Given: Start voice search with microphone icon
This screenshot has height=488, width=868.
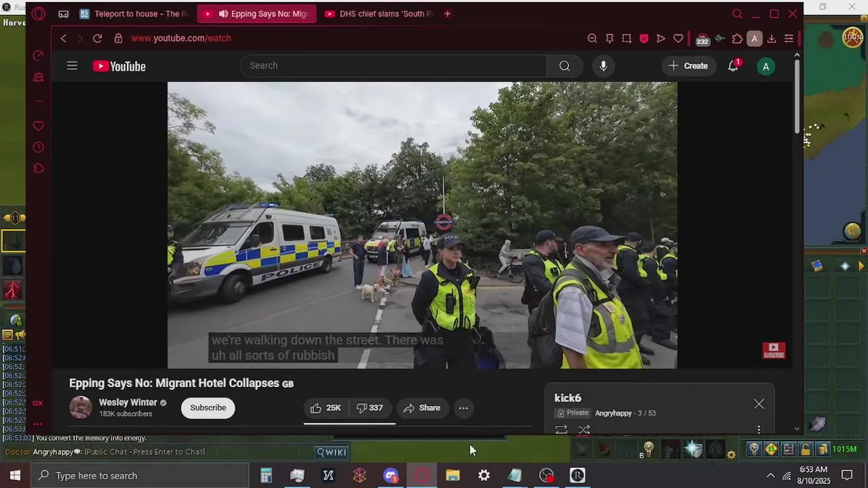Looking at the screenshot, I should pos(604,66).
